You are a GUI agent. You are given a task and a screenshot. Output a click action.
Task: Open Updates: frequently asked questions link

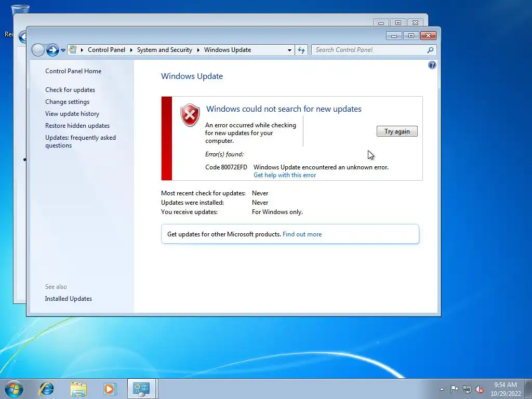coord(81,141)
